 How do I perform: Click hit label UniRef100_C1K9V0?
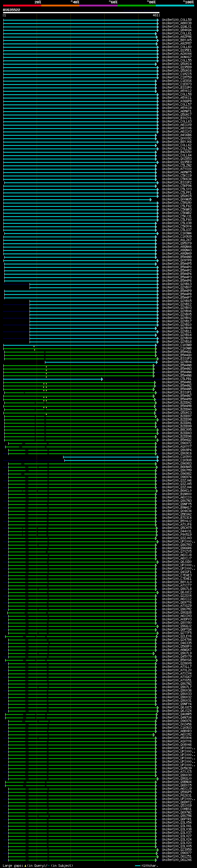click(177, 457)
